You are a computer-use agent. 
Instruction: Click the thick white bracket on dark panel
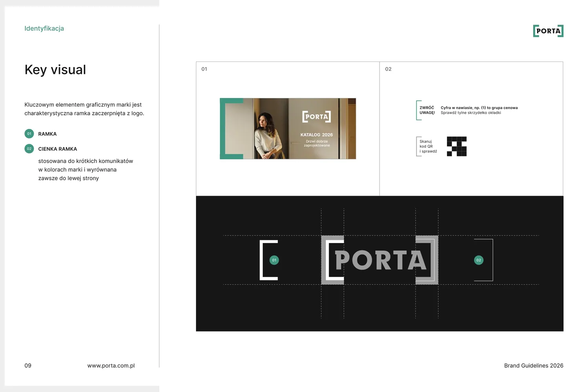pyautogui.click(x=269, y=260)
